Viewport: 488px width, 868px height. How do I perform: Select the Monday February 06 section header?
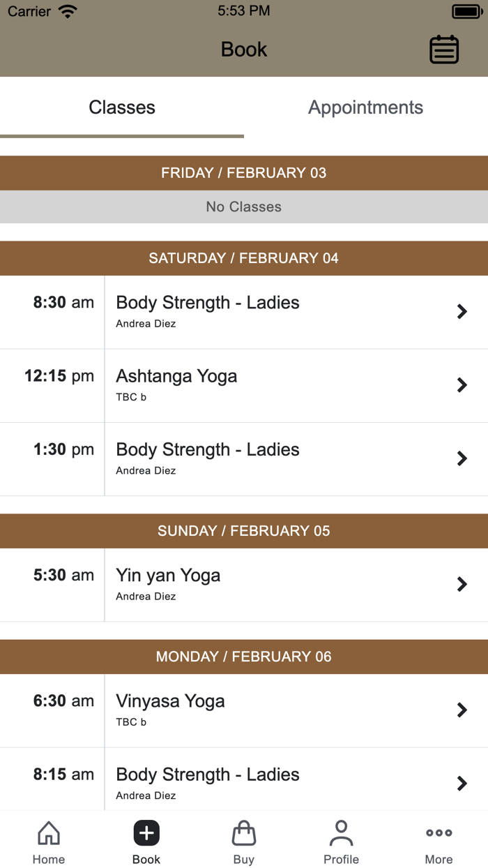244,657
